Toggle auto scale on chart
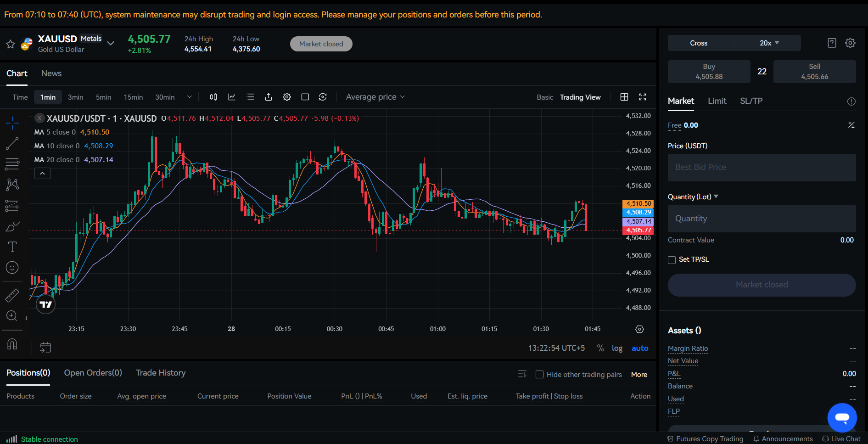This screenshot has height=444, width=868. tap(640, 348)
